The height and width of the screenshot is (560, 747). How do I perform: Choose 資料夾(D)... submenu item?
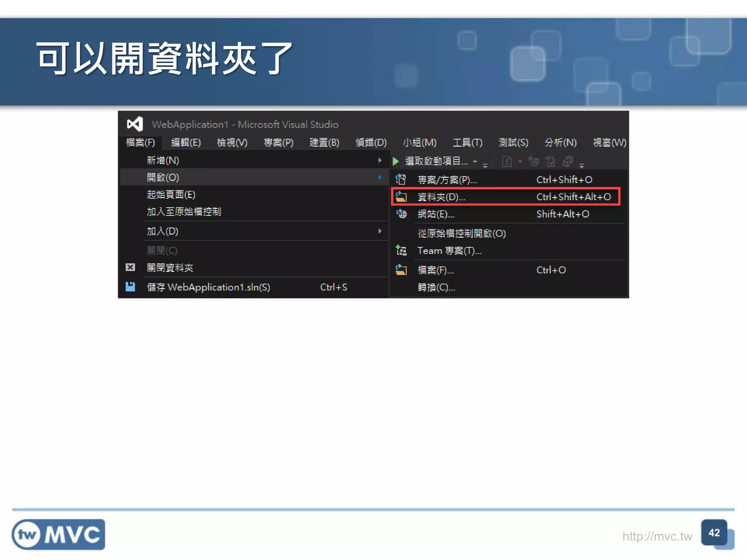506,197
